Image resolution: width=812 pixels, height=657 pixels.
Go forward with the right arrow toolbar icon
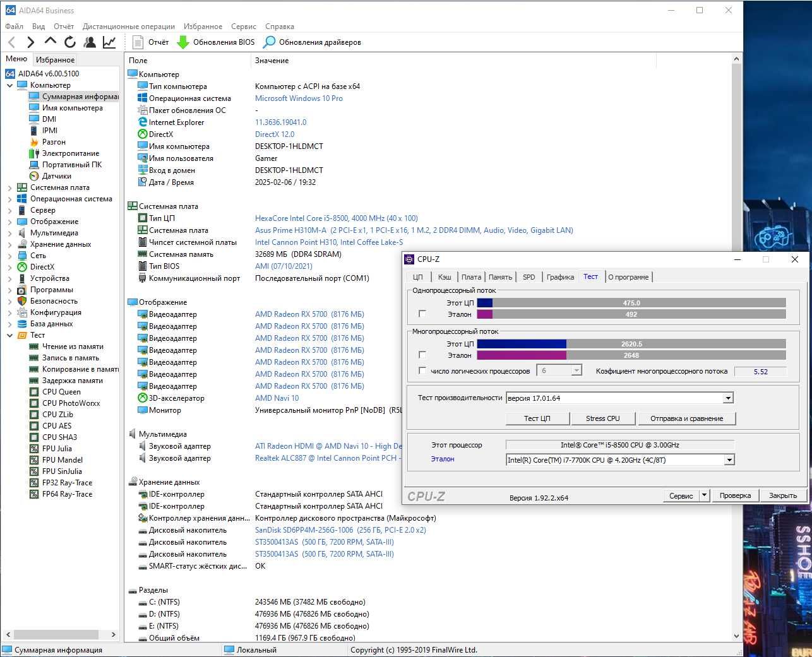point(30,42)
